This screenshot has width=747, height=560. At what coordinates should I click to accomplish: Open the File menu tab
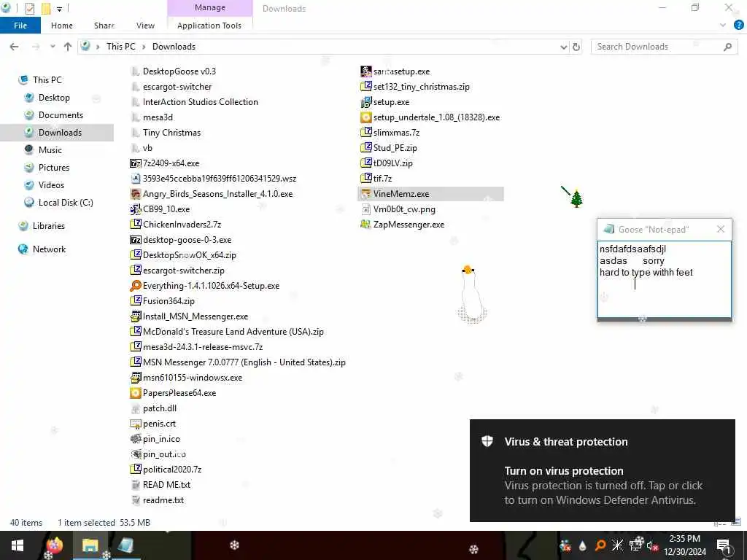20,26
